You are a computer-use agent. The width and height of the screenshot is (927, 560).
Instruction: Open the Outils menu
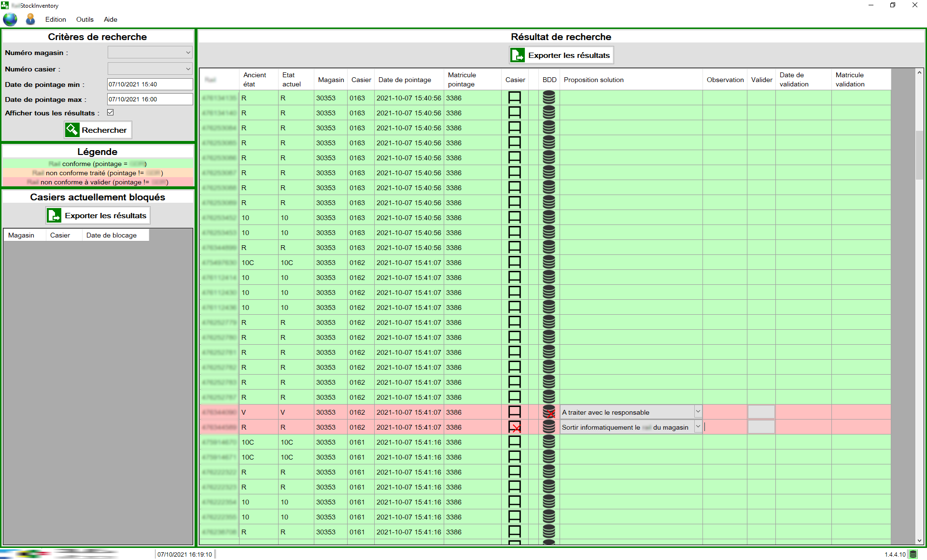pos(84,19)
